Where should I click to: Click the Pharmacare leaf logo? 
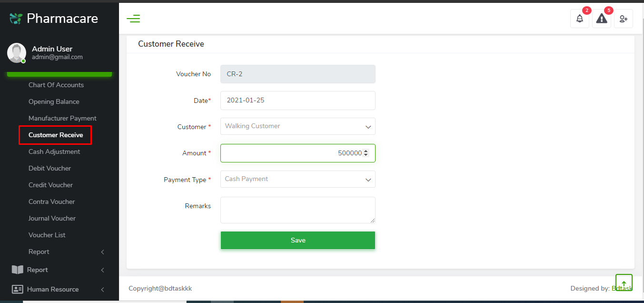[x=16, y=19]
